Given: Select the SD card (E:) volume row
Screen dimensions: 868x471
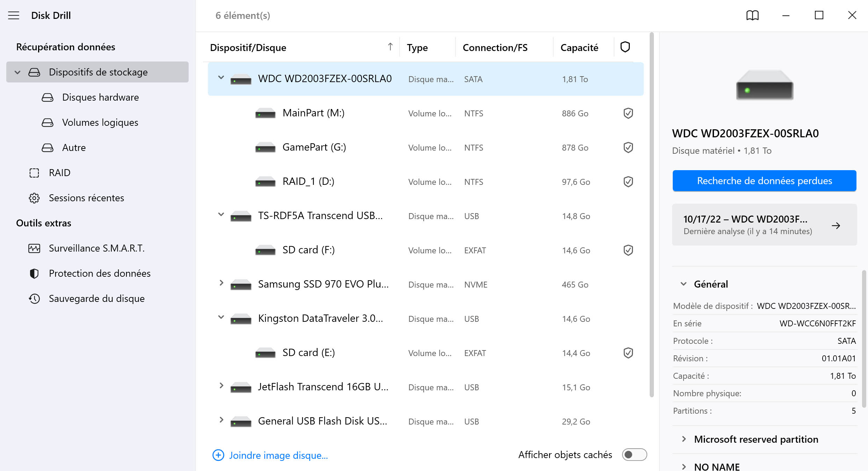Looking at the screenshot, I should (425, 353).
